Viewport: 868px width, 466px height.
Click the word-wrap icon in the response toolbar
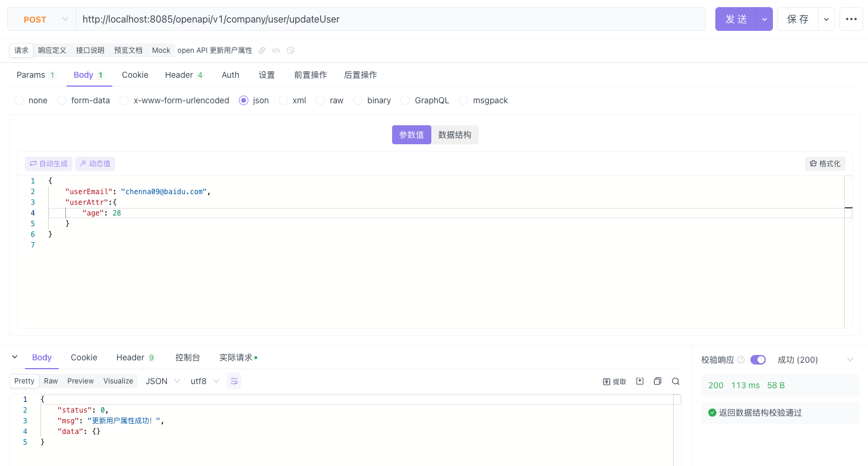234,381
